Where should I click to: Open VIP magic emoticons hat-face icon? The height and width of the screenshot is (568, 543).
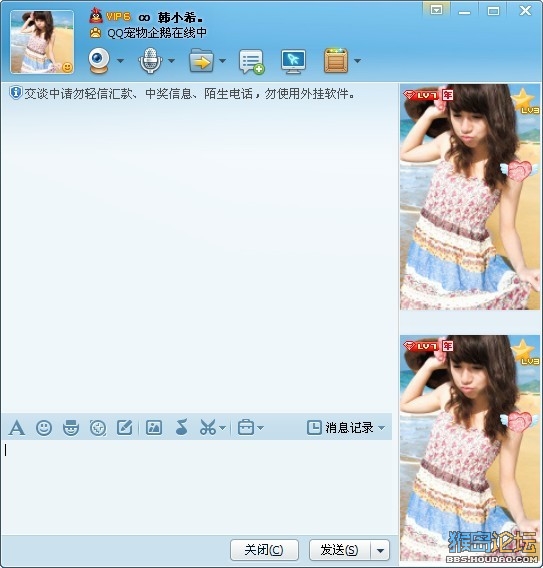[71, 427]
